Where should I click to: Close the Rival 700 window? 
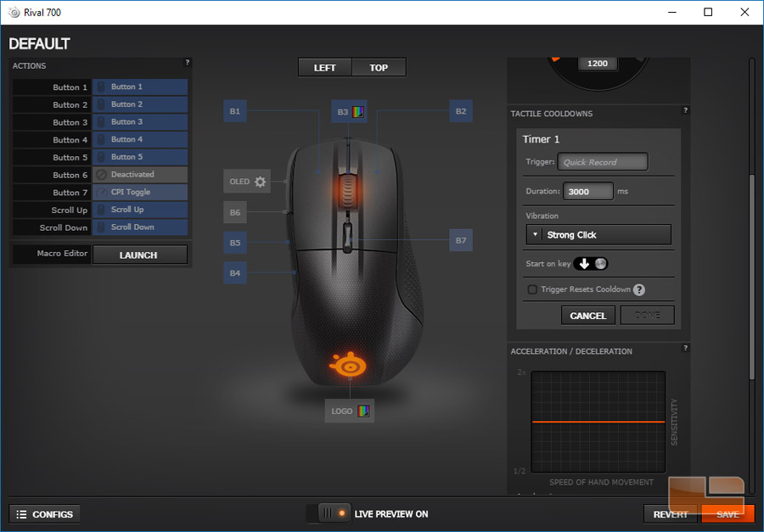coord(744,12)
